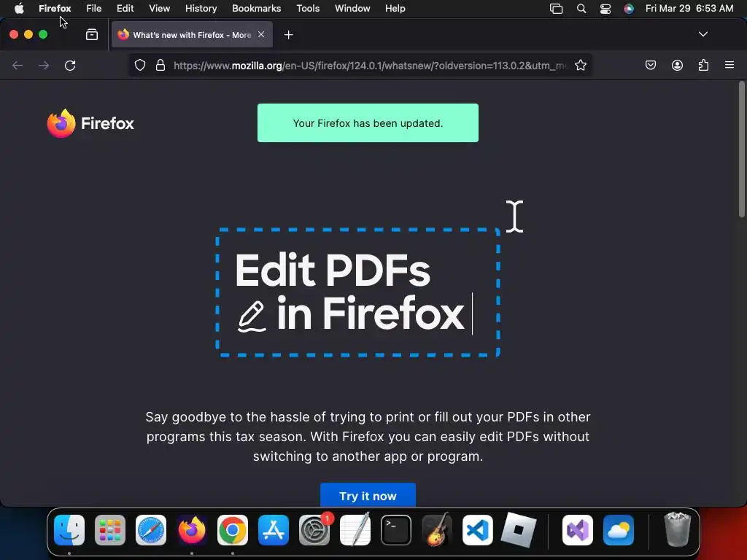
Task: Open tracking protection shield icon
Action: coord(139,65)
